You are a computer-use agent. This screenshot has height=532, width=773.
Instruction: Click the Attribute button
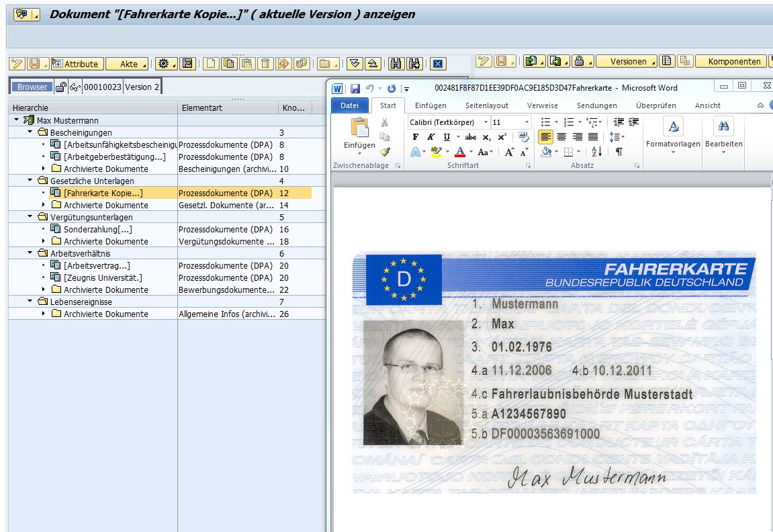[77, 64]
